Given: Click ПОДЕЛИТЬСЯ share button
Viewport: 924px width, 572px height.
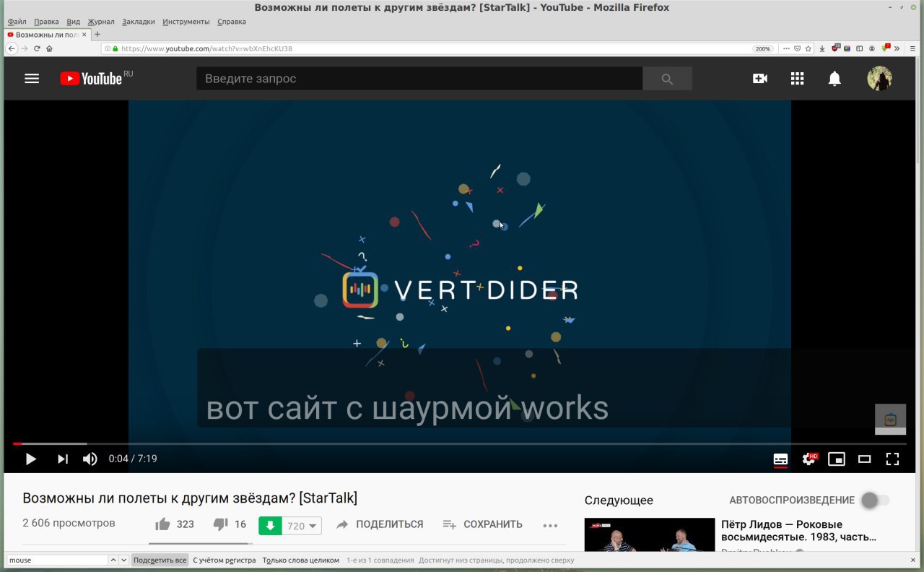Looking at the screenshot, I should click(x=380, y=524).
